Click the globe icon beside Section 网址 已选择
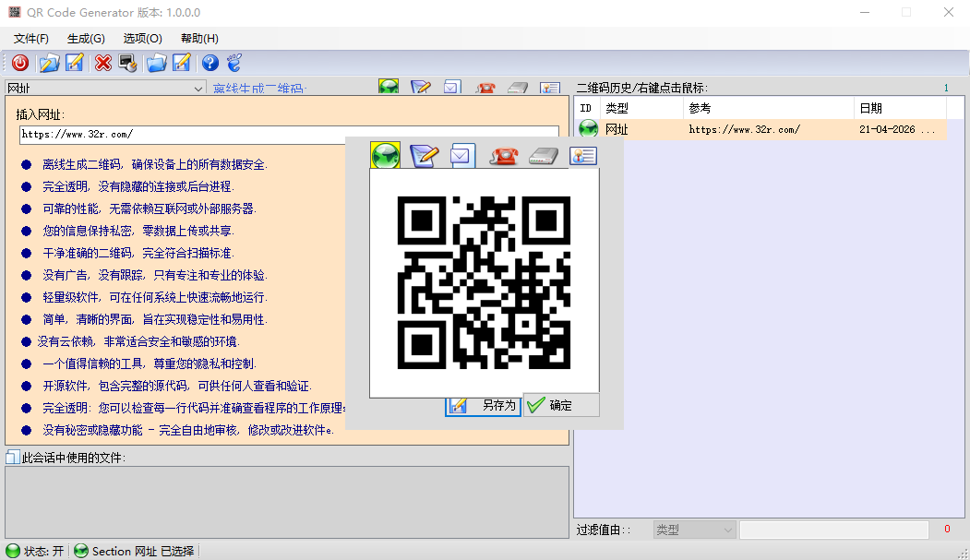 (81, 551)
